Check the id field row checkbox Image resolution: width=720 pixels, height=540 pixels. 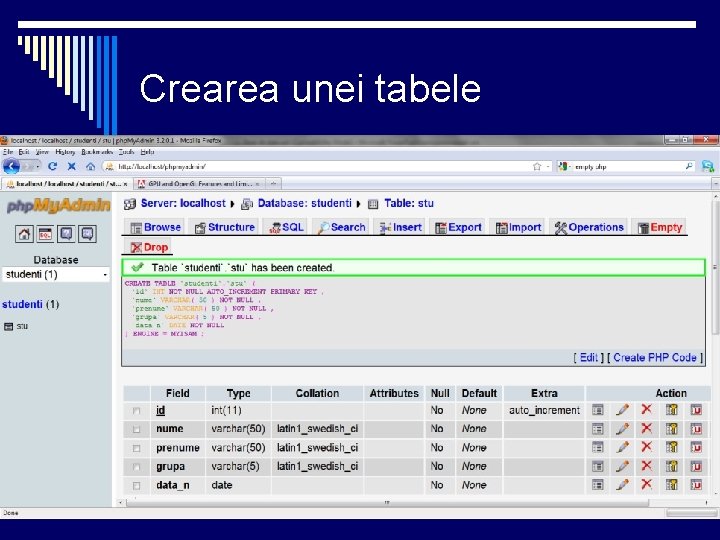coord(136,411)
